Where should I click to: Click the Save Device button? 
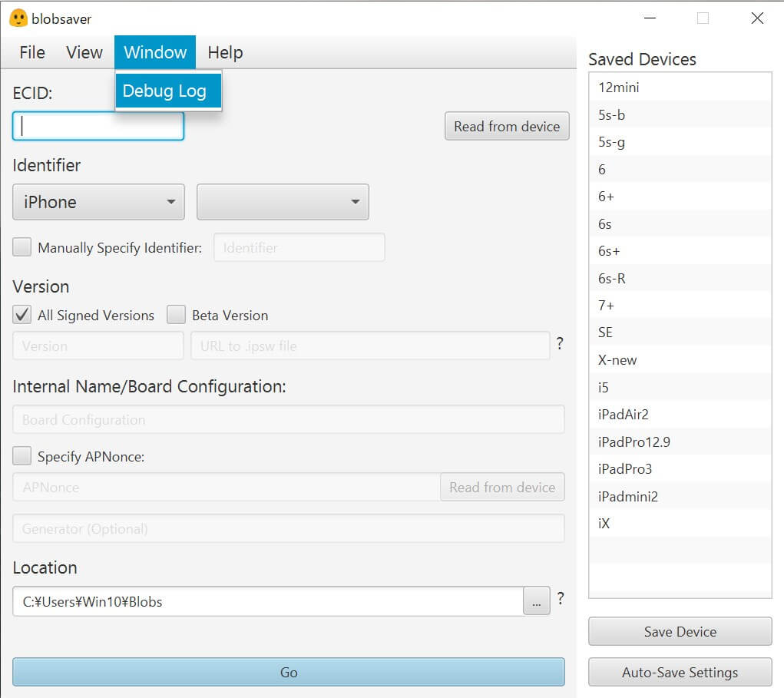coord(680,631)
